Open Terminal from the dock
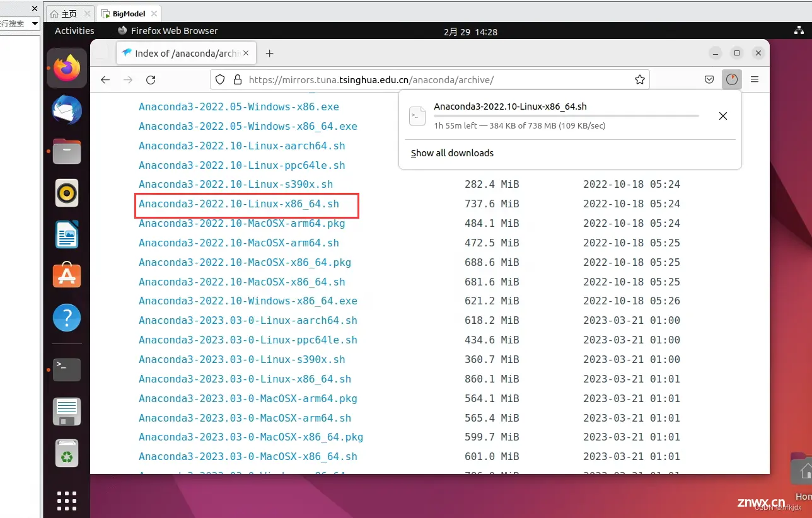The image size is (812, 518). tap(67, 369)
